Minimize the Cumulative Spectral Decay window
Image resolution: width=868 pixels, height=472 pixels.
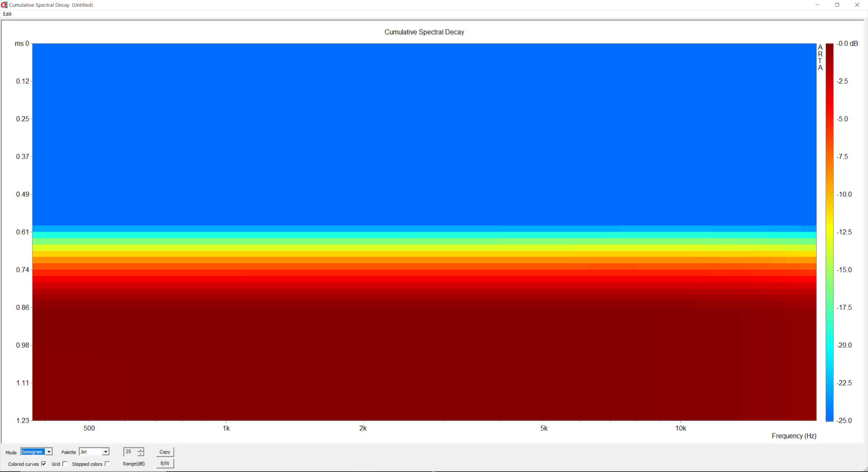pyautogui.click(x=817, y=5)
